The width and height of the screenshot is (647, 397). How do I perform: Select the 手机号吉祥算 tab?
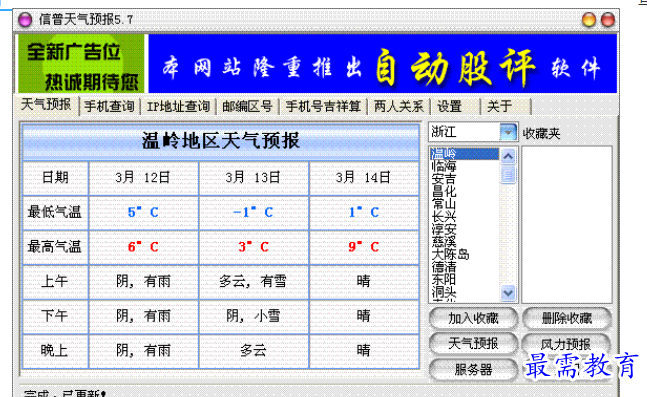click(324, 106)
